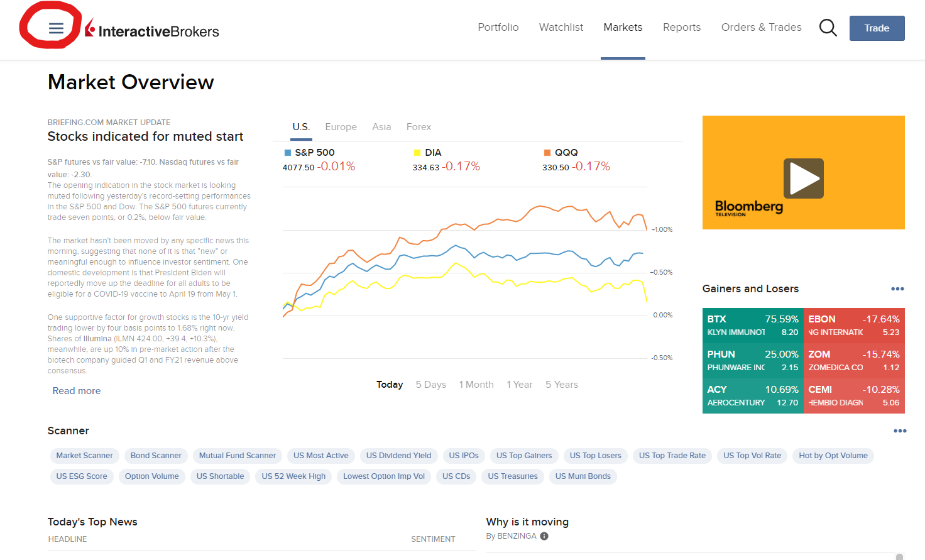Open the hamburger navigation menu
The image size is (925, 560).
[x=56, y=28]
